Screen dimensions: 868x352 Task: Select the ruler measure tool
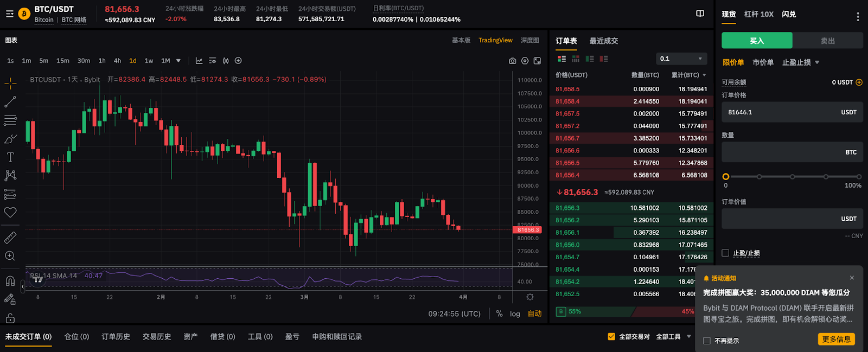[10, 238]
